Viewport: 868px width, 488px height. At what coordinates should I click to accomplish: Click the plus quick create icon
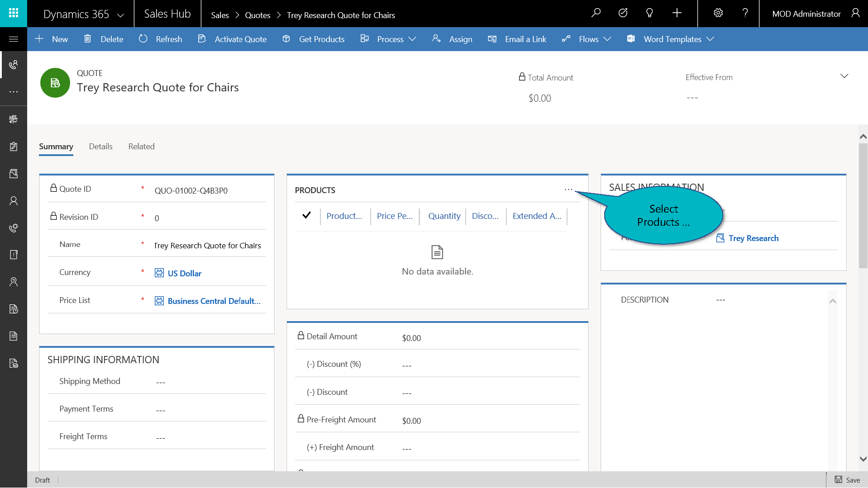point(677,13)
